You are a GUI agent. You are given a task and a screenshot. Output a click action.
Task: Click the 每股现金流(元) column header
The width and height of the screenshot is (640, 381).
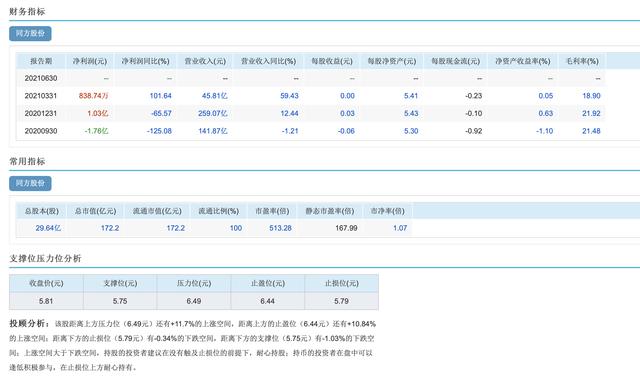tap(456, 61)
